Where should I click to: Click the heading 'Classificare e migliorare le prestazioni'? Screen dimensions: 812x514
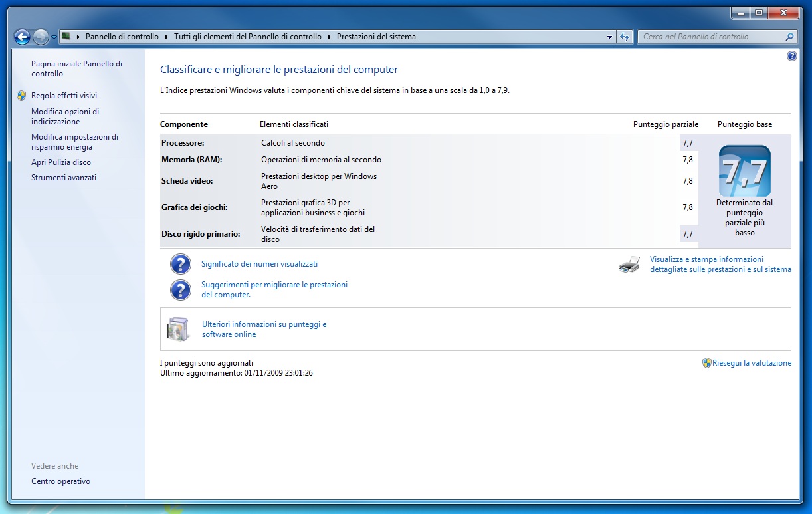[x=279, y=69]
